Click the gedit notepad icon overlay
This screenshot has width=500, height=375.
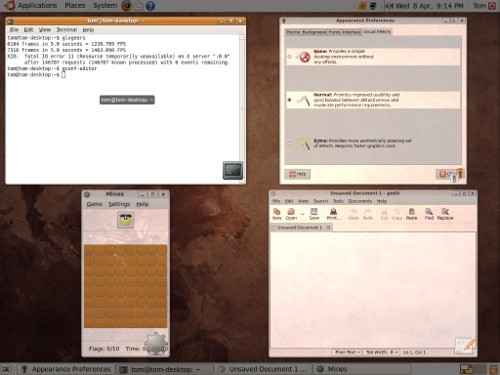coord(466,346)
